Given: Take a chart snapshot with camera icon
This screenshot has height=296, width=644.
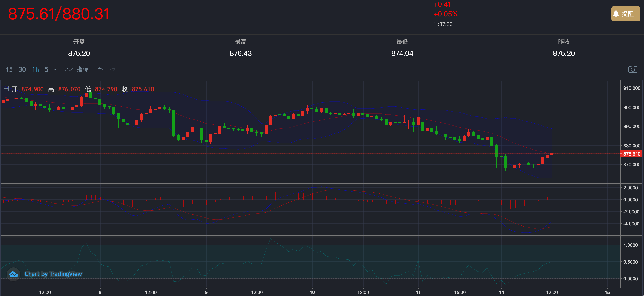Looking at the screenshot, I should click(x=632, y=69).
